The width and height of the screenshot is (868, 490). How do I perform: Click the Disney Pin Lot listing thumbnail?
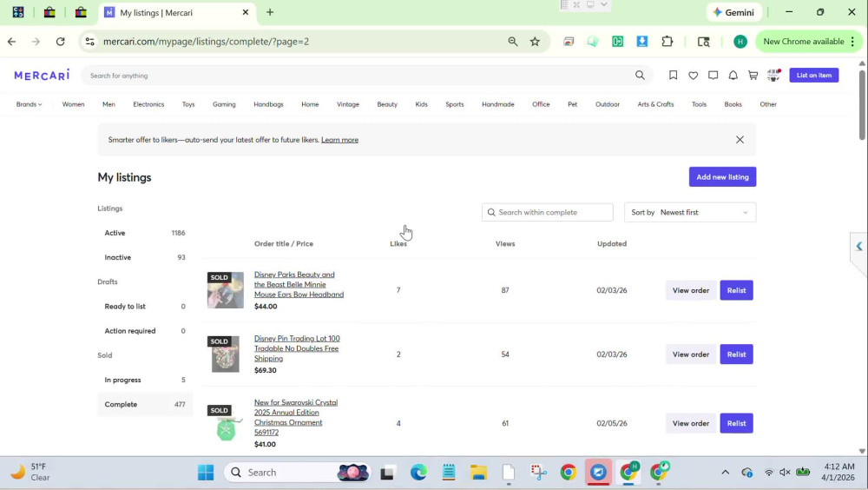click(x=226, y=354)
